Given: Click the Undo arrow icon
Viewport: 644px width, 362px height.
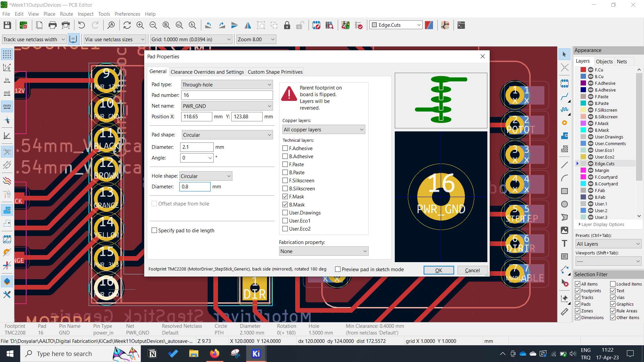Looking at the screenshot, I should pos(82,25).
